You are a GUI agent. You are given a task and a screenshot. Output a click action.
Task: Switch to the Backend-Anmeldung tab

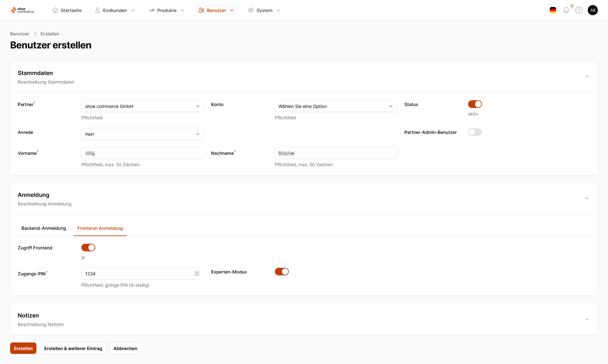tap(44, 228)
